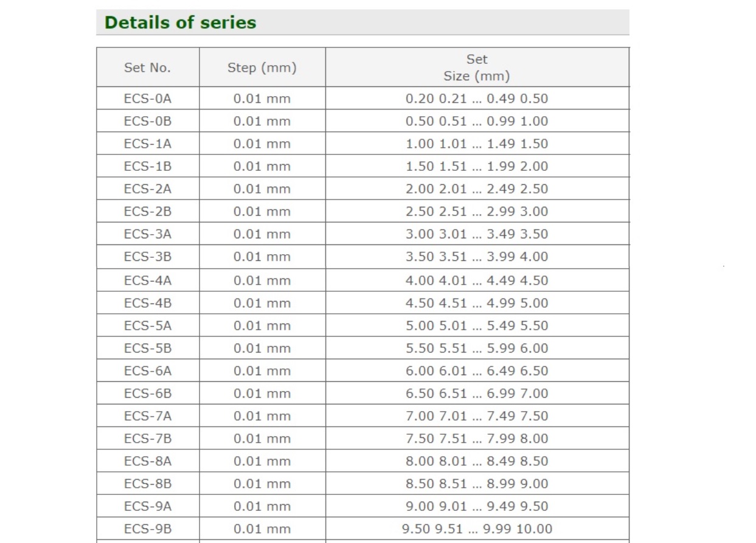The image size is (756, 543).
Task: Click the ECS-6A set number cell
Action: 148,370
